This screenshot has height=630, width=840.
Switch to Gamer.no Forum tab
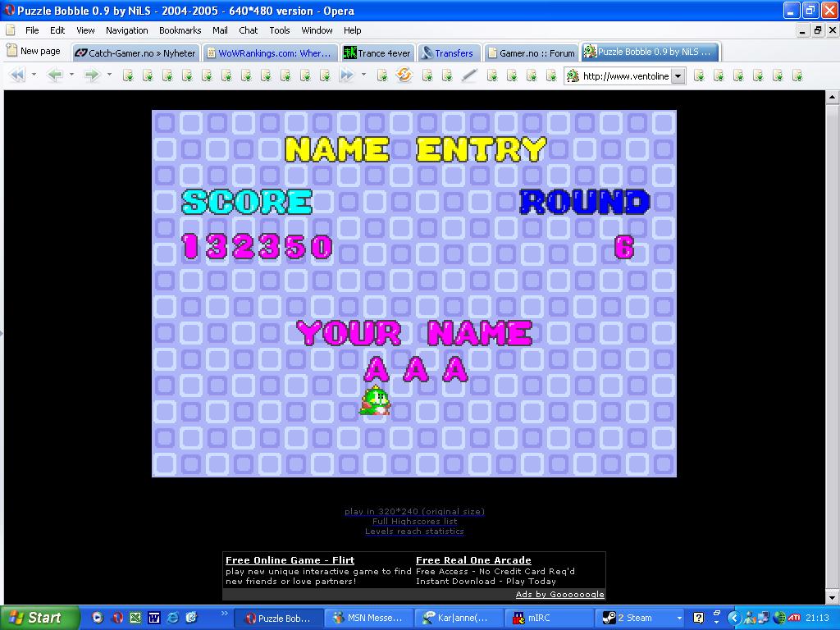coord(531,52)
